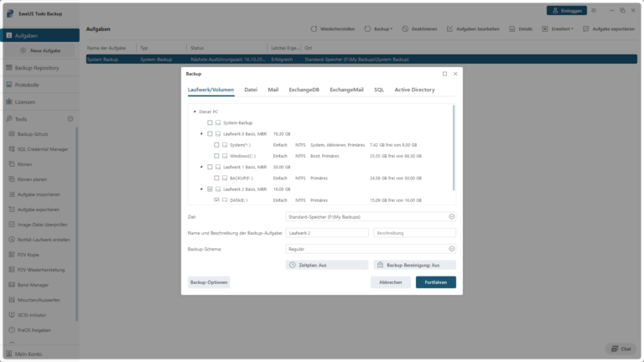The image size is (644, 362).
Task: Click the Beschreibung input field
Action: pos(415,233)
